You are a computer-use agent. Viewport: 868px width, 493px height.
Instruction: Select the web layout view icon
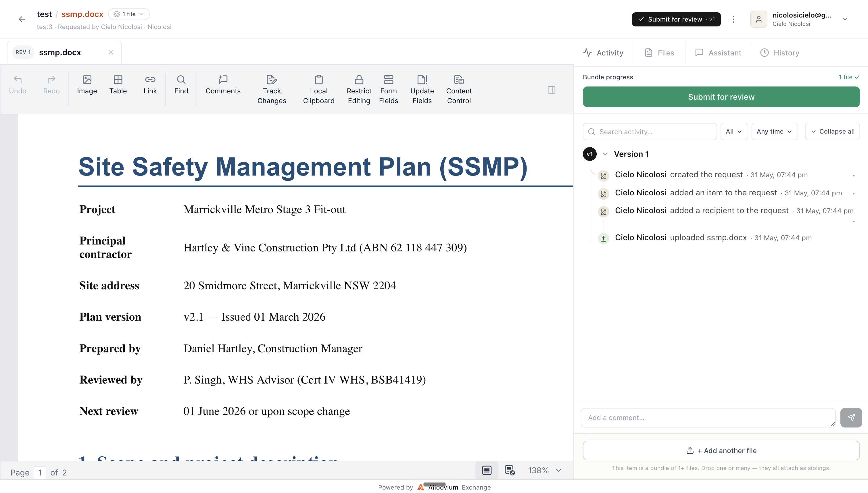[x=509, y=470]
